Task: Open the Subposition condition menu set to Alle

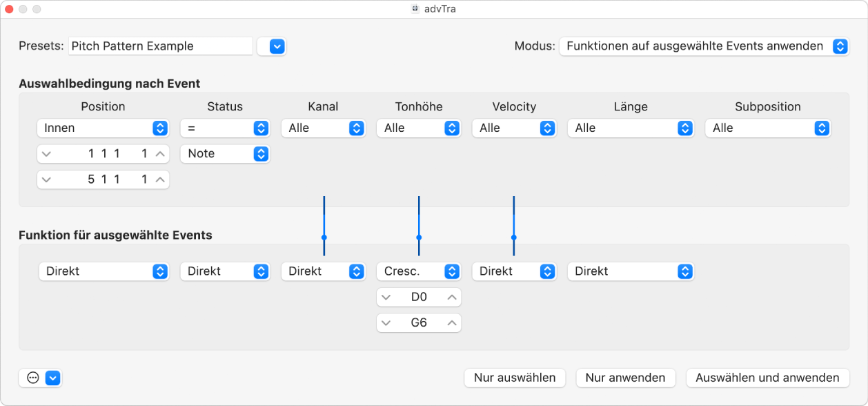Action: point(768,128)
